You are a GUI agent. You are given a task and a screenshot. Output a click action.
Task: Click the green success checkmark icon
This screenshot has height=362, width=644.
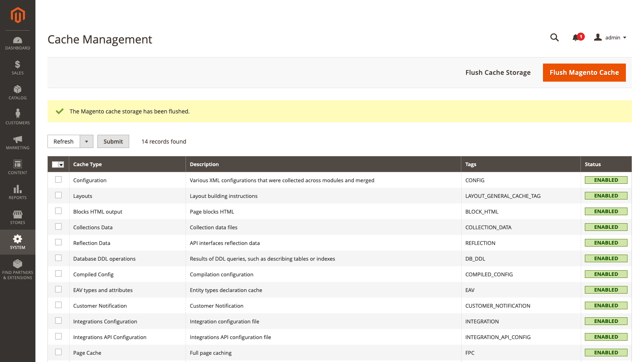click(x=60, y=111)
